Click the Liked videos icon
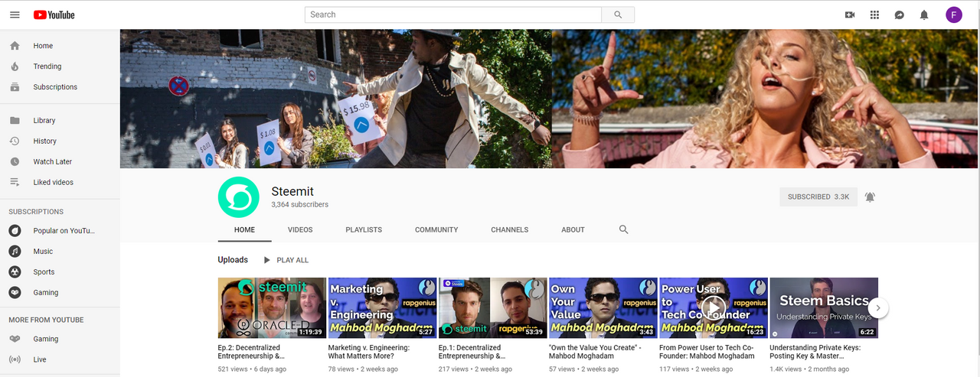The height and width of the screenshot is (377, 980). click(15, 182)
